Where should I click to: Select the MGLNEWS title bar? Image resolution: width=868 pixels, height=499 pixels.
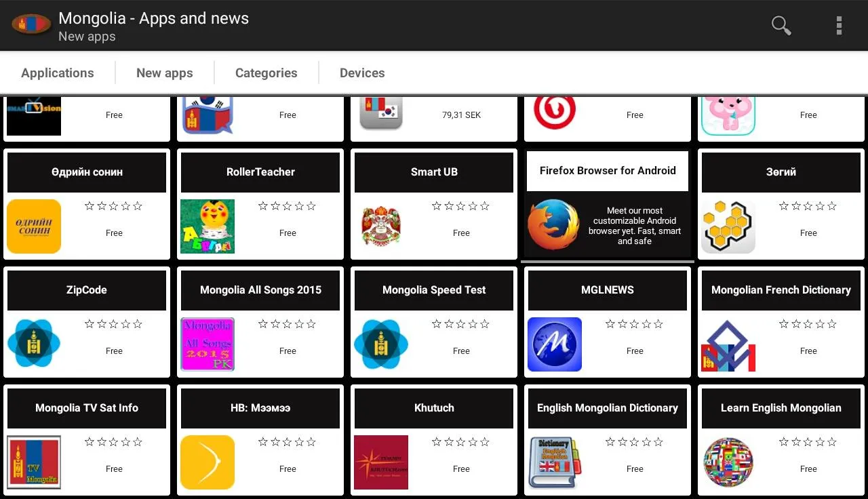pos(608,290)
